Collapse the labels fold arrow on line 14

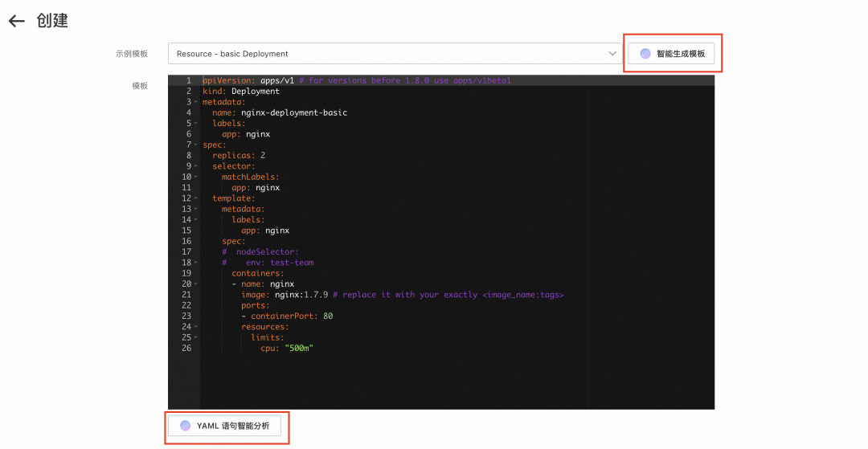tap(196, 220)
